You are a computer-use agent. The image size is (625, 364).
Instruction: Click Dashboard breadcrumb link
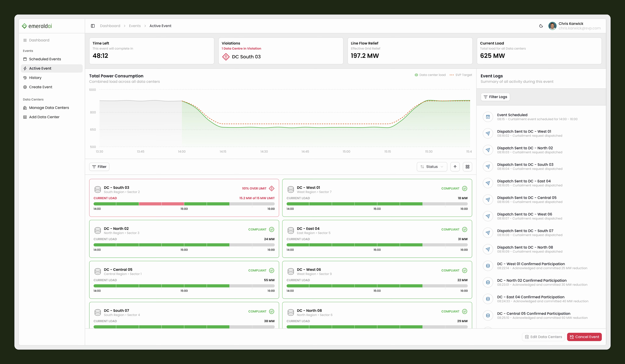pyautogui.click(x=110, y=26)
